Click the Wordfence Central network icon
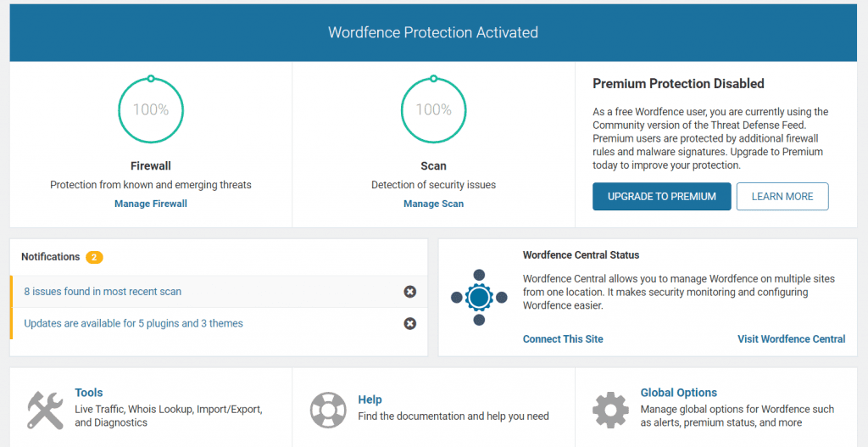This screenshot has height=447, width=868. [479, 297]
